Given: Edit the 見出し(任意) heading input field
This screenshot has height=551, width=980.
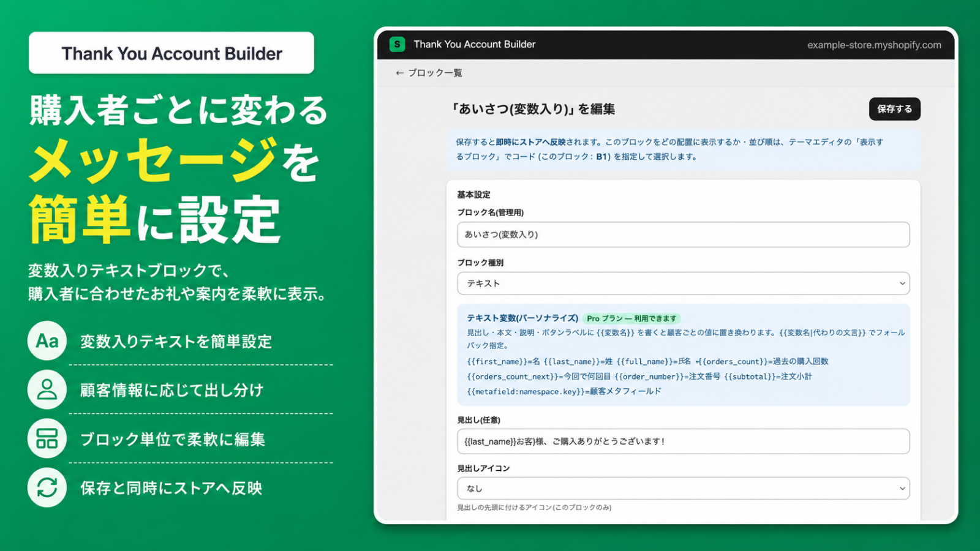Looking at the screenshot, I should point(683,441).
